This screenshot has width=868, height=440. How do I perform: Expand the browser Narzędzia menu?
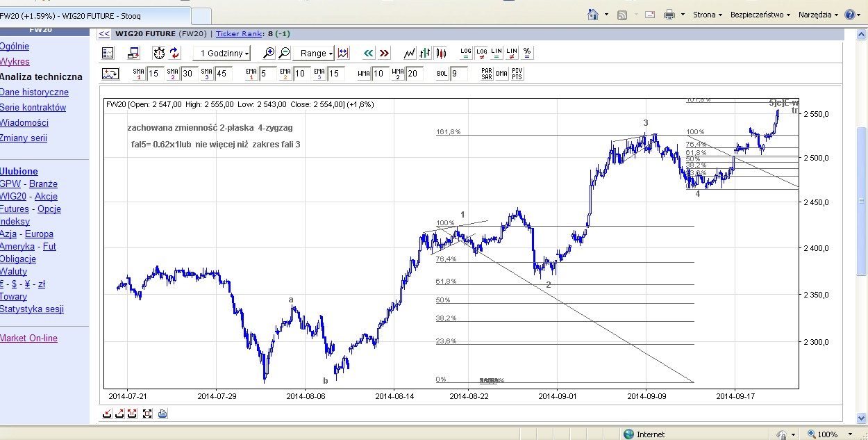click(x=817, y=15)
